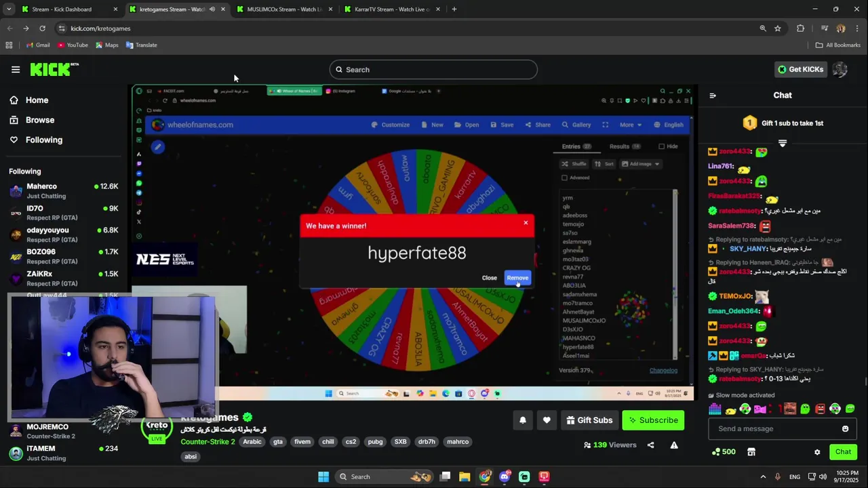Open Task View from taskbar

445,476
